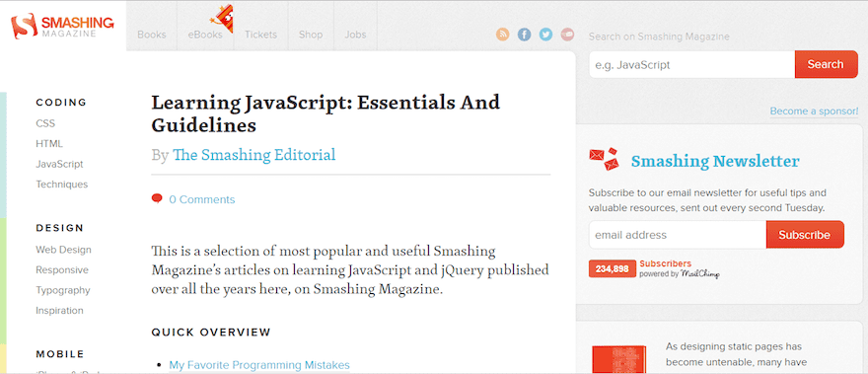Open the Mobile category heading
Viewport: 868px width, 374px height.
[60, 354]
